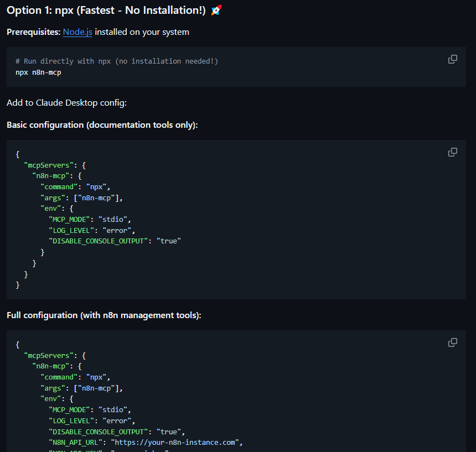The width and height of the screenshot is (476, 452).
Task: Click "LOG_LEVEL": "error" line in full config
Action: 92,421
